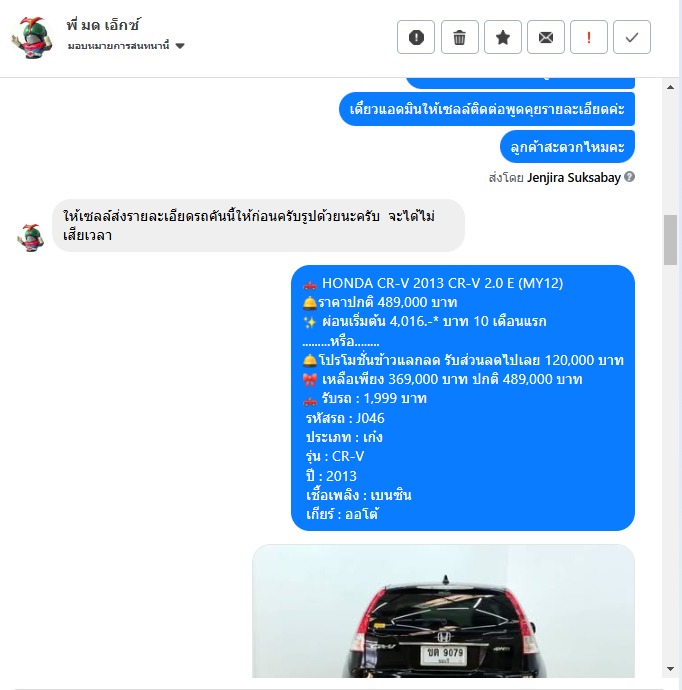
Task: Click the spam report icon button
Action: [x=416, y=37]
